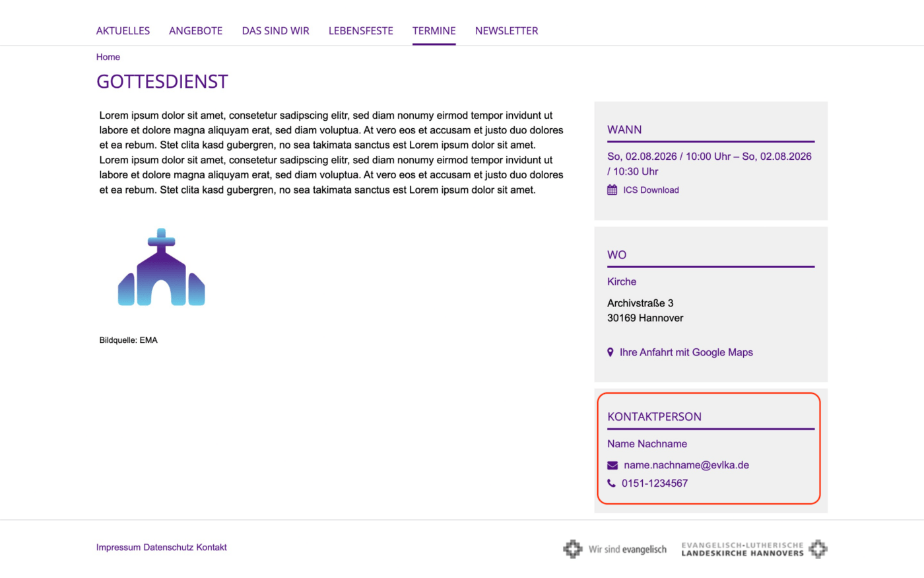Open the ANGEBOTE menu item
The width and height of the screenshot is (924, 578).
[x=195, y=30]
